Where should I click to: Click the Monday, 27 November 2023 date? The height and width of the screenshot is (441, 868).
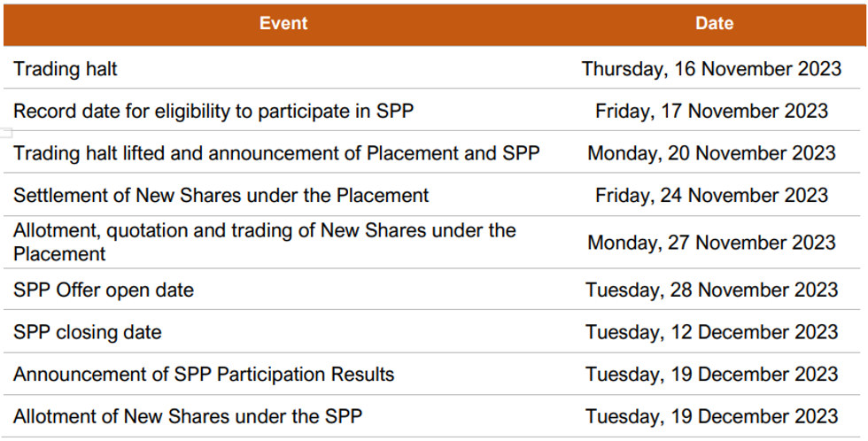(x=711, y=242)
